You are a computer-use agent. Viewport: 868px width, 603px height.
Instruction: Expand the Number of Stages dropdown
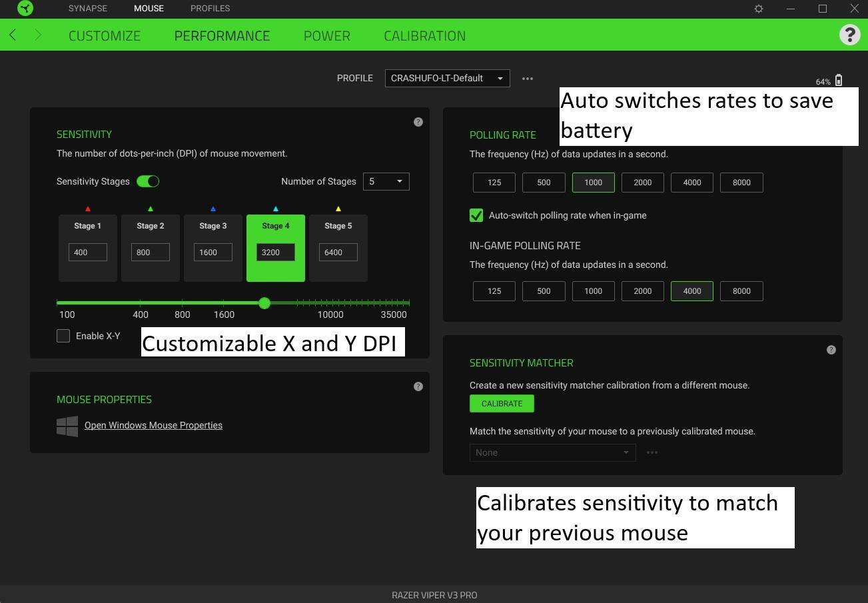[x=386, y=181]
